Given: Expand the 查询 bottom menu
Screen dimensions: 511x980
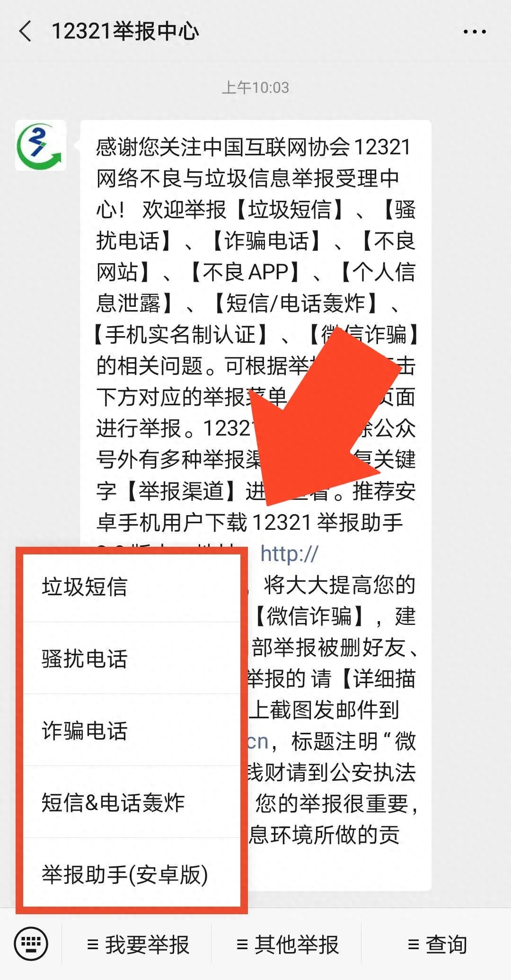Looking at the screenshot, I should 437,944.
